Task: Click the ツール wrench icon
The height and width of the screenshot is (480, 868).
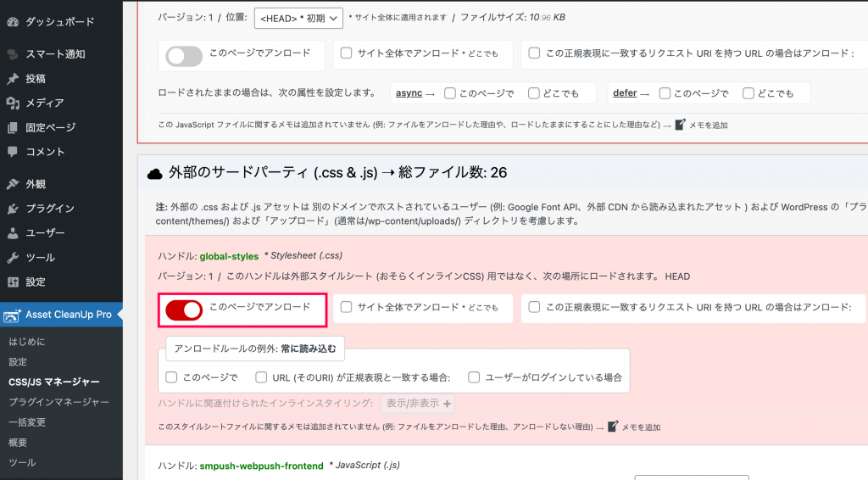Action: 13,258
